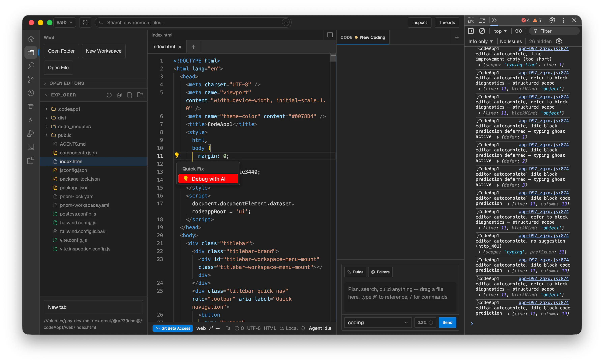The height and width of the screenshot is (364, 604).
Task: Open the web environment dropdown
Action: [65, 22]
